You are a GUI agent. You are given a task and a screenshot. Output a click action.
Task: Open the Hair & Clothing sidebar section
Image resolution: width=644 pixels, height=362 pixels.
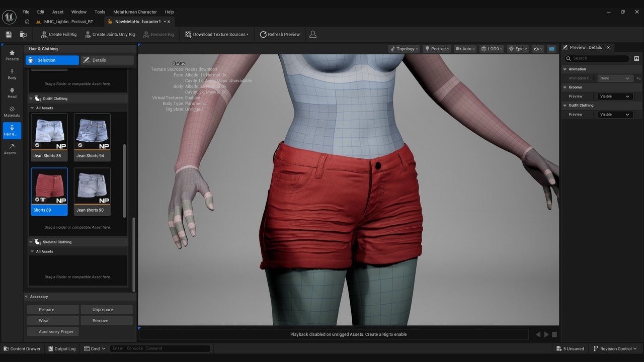pyautogui.click(x=12, y=131)
